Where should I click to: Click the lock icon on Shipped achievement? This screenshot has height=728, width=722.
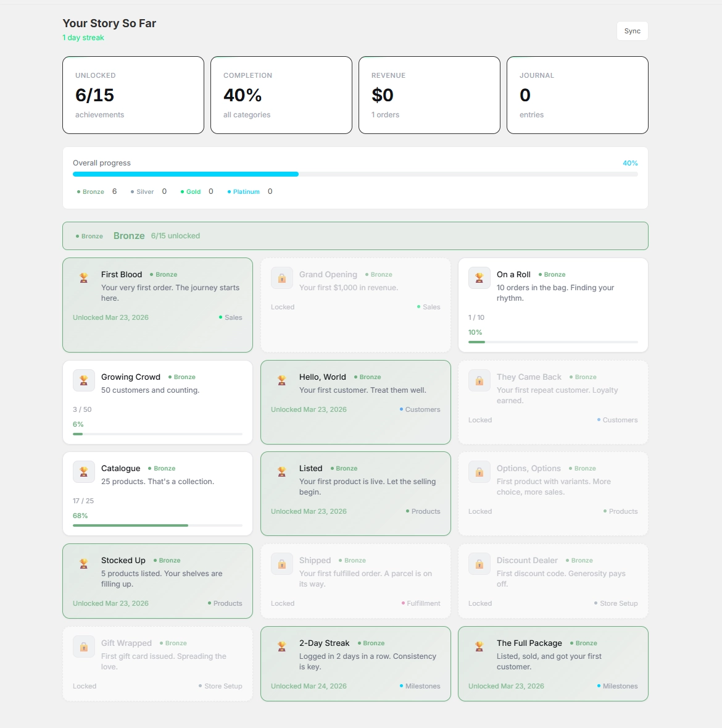click(281, 564)
